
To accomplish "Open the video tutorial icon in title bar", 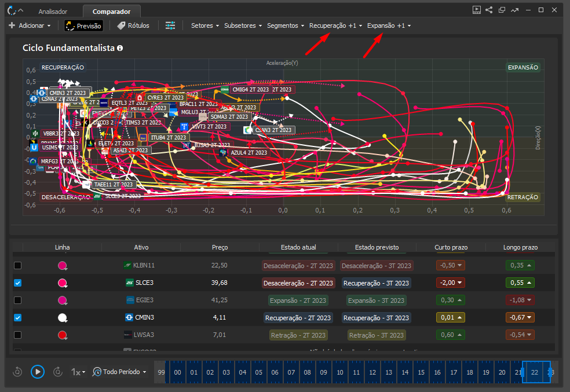I will [476, 10].
